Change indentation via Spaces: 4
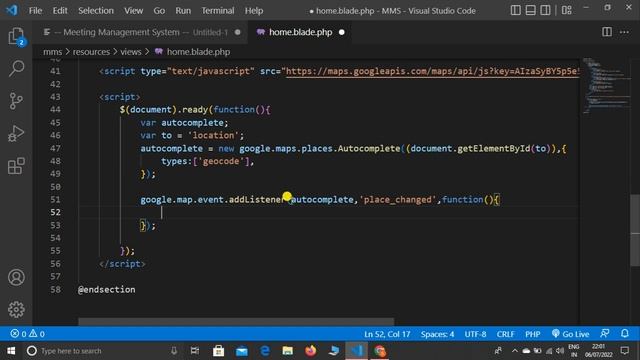This screenshot has height=360, width=640. (x=437, y=334)
